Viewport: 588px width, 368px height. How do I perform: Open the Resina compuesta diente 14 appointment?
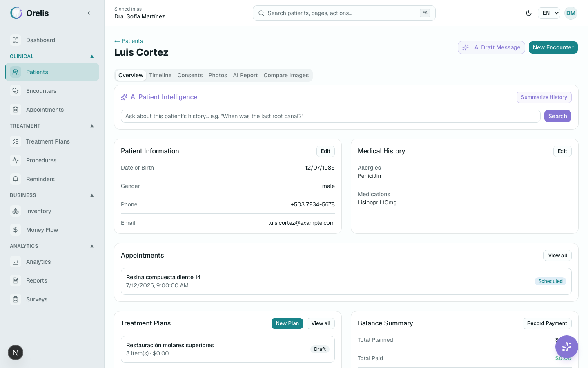346,281
